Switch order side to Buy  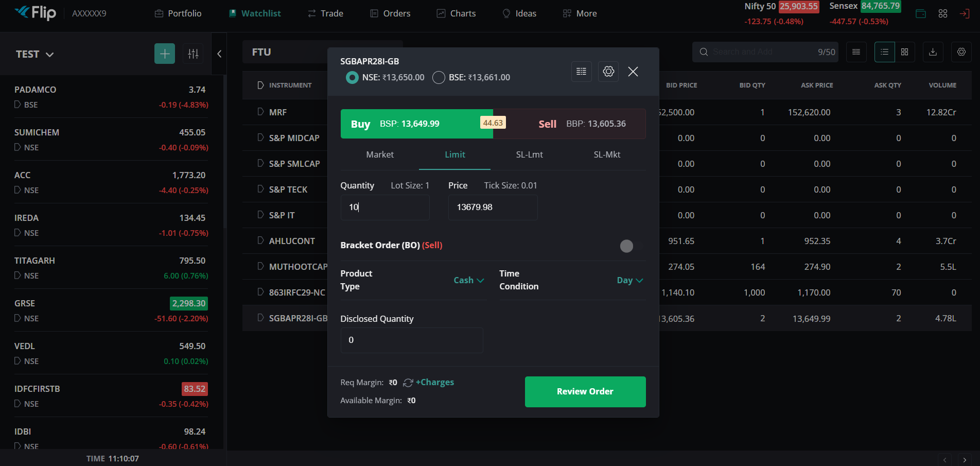tap(417, 124)
